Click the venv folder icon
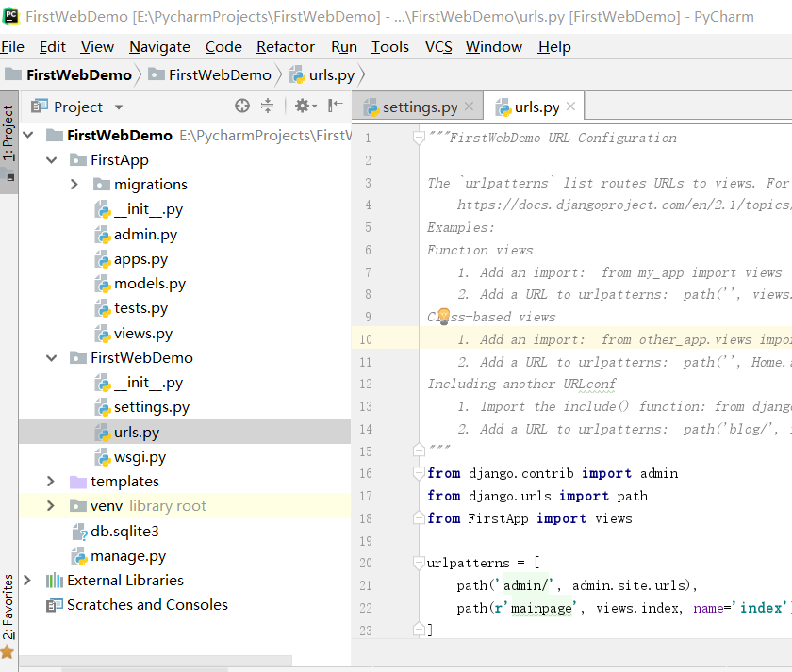This screenshot has height=672, width=792. (77, 506)
